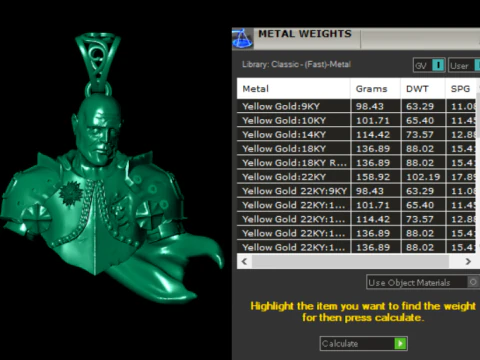480x360 pixels.
Task: Select the Yellow Gold:10KY row
Action: [x=357, y=120]
